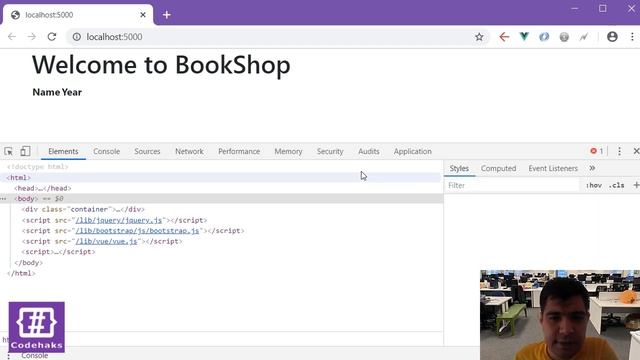Expand the div container node
640x360 pixels.
coord(83,209)
